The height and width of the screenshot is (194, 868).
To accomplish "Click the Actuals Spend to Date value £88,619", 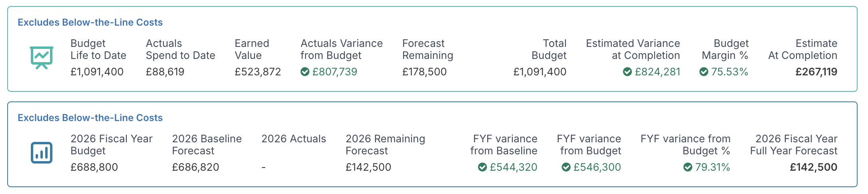I will pyautogui.click(x=165, y=72).
